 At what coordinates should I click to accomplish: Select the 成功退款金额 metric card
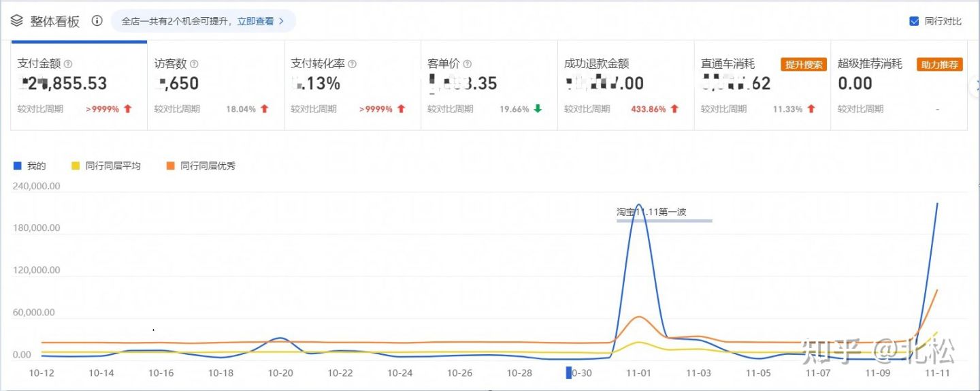pos(626,85)
